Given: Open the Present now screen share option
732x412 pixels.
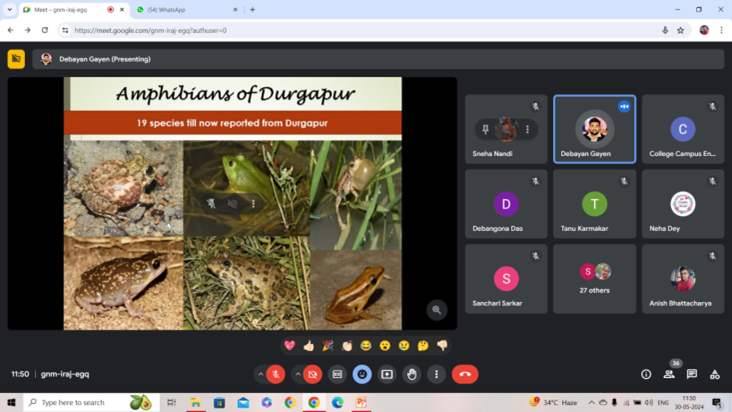Looking at the screenshot, I should point(387,374).
